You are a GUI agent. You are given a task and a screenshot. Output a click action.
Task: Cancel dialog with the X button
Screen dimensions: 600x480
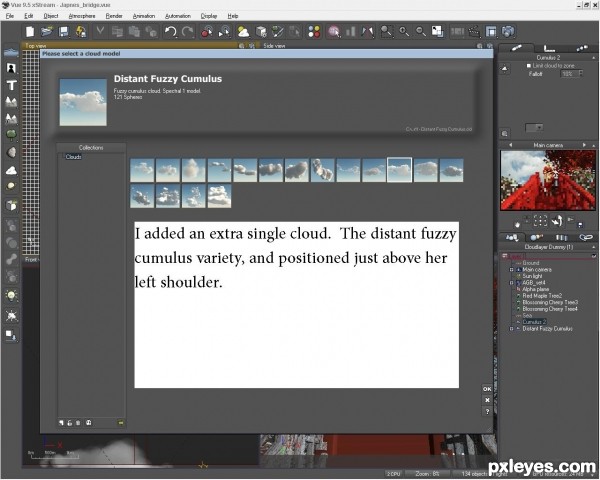487,400
